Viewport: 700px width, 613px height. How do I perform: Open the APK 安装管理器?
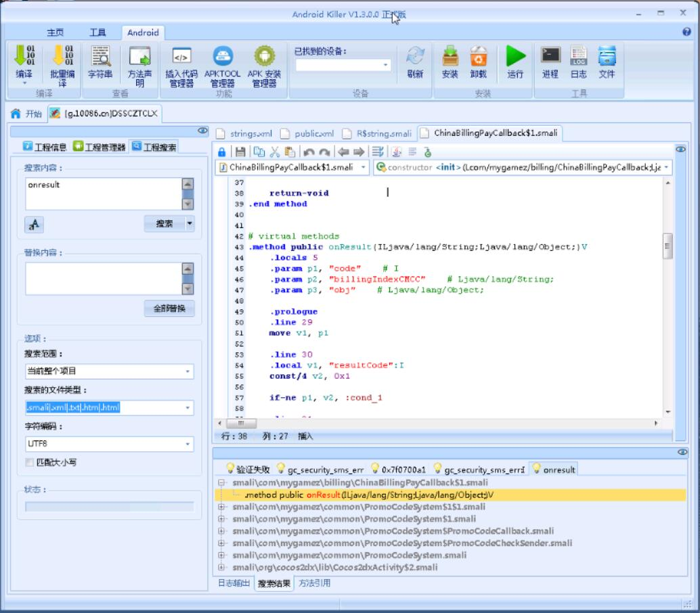pos(264,66)
